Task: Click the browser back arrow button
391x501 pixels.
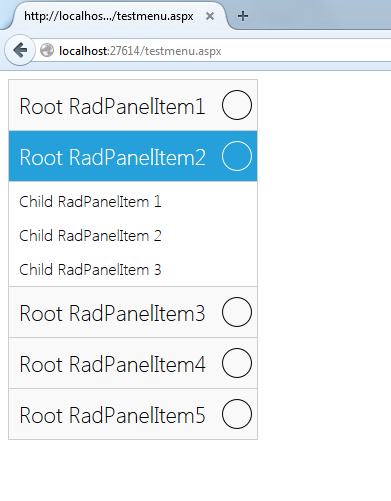Action: (20, 50)
